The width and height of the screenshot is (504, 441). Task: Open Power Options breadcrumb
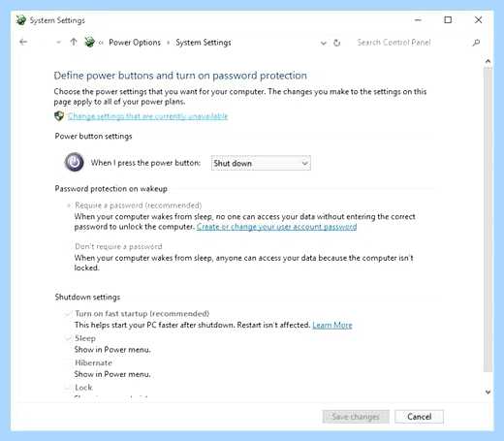click(135, 43)
